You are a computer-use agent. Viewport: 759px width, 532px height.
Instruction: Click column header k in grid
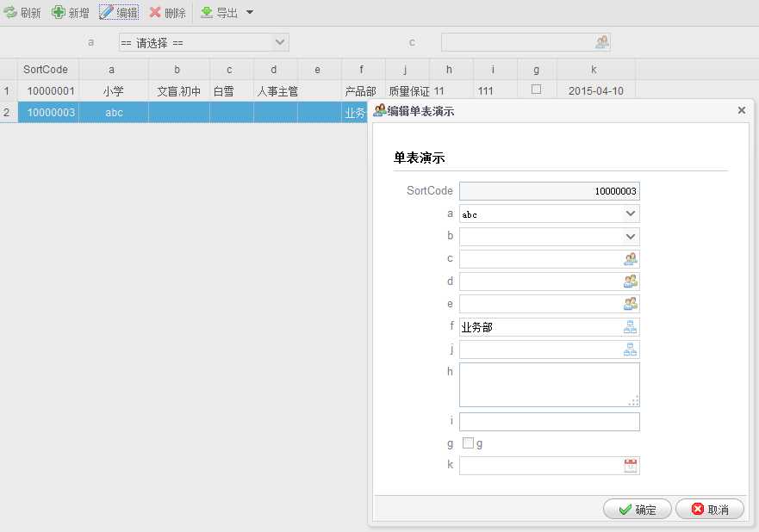(x=596, y=69)
